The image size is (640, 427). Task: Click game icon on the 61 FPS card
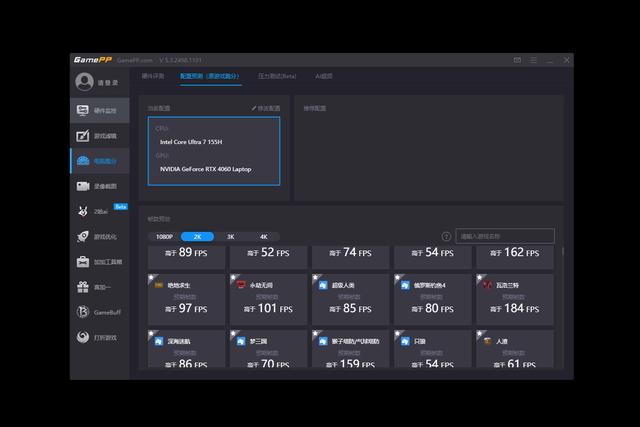click(487, 341)
